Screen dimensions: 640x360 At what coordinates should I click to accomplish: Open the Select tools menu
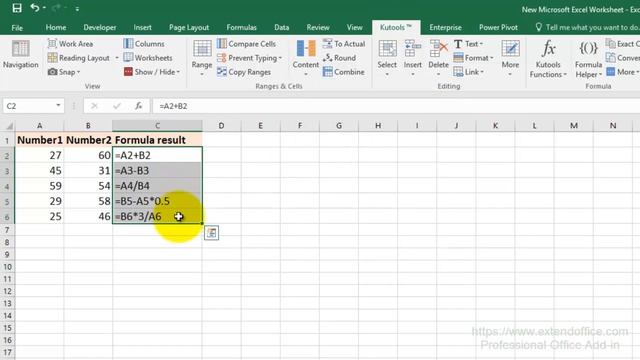tap(387, 58)
